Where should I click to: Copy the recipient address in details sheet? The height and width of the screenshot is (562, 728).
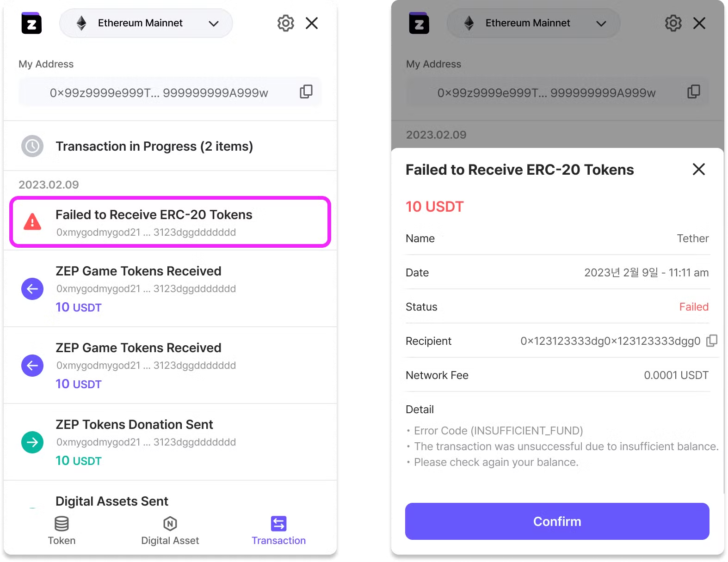712,341
